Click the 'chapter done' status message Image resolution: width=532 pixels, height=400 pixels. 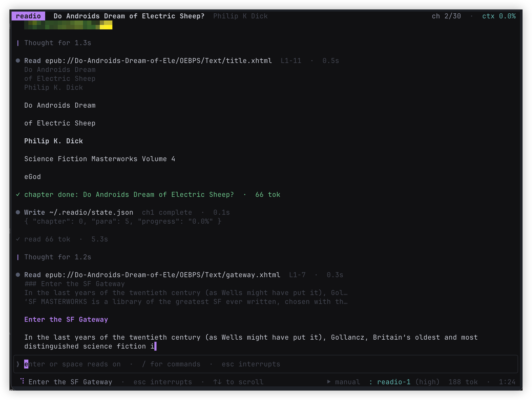129,194
